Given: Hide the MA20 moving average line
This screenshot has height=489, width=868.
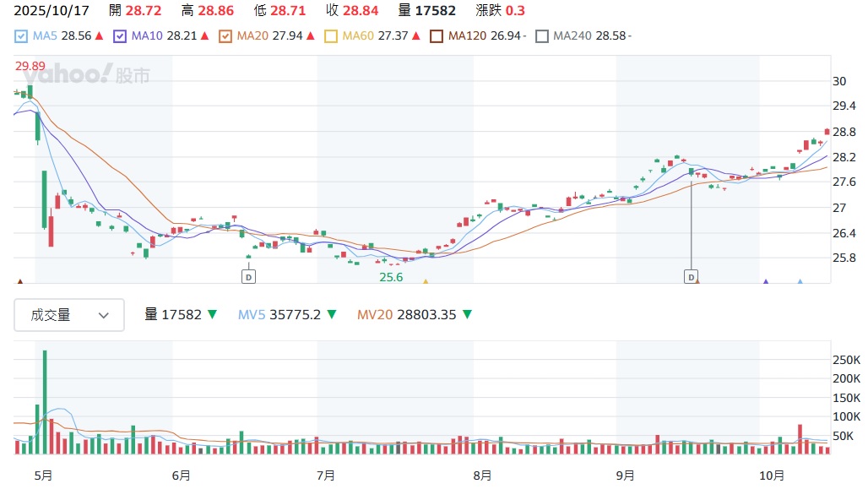Looking at the screenshot, I should coord(225,36).
